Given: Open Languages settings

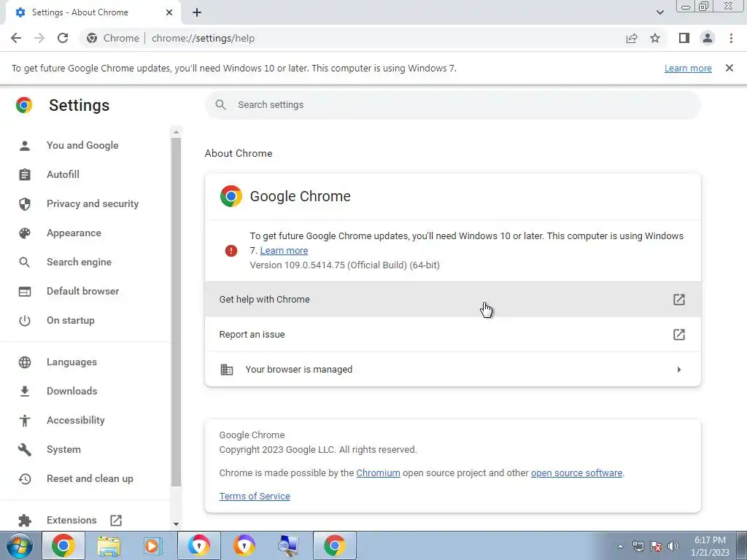Looking at the screenshot, I should [x=71, y=362].
